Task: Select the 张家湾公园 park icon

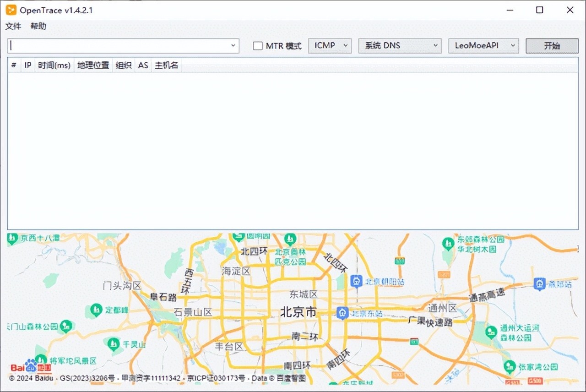Action: click(510, 366)
